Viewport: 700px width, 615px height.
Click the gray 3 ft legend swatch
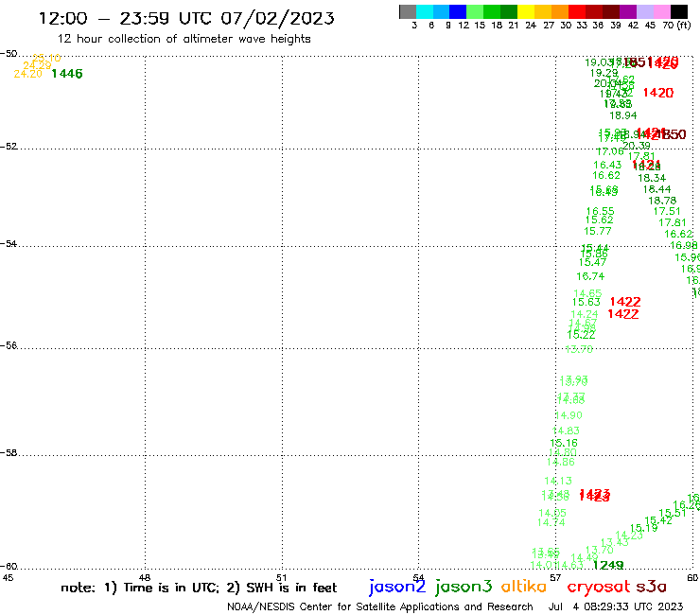tap(408, 11)
